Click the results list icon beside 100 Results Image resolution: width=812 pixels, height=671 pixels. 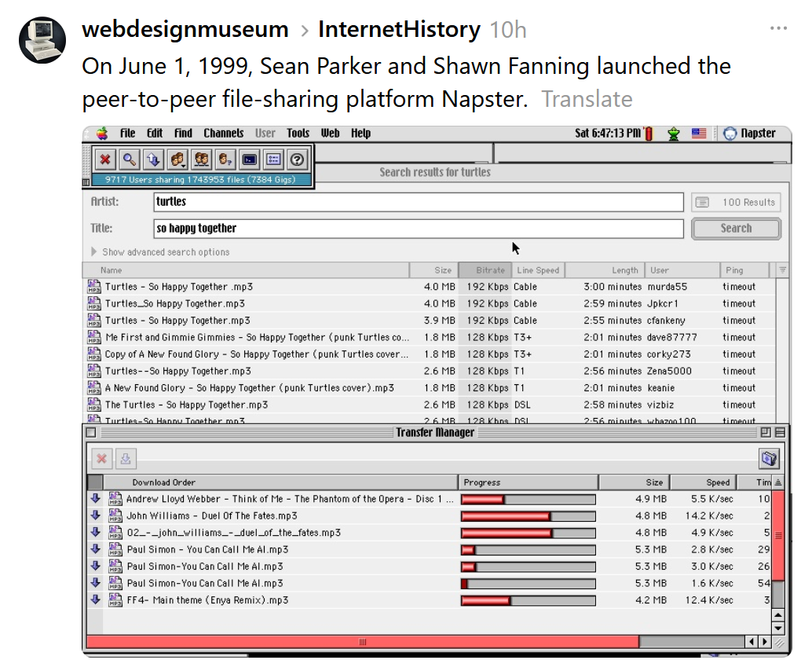click(x=702, y=202)
